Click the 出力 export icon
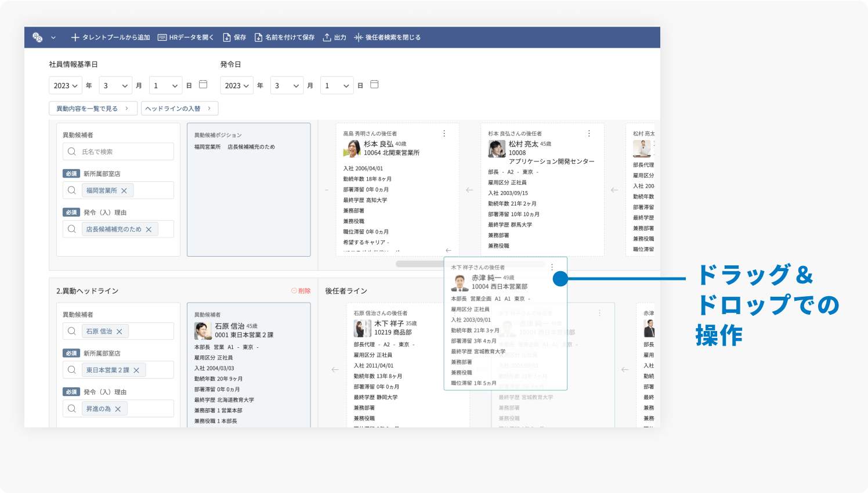This screenshot has height=493, width=868. pos(328,37)
